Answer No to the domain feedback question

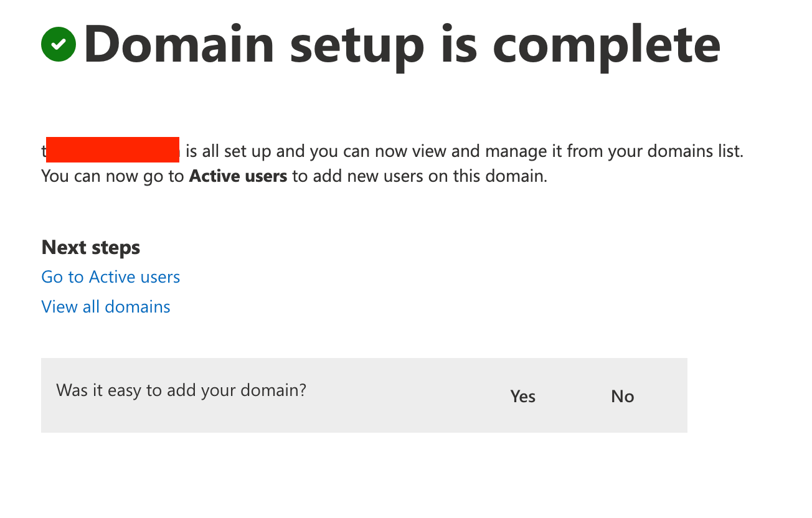(x=623, y=397)
